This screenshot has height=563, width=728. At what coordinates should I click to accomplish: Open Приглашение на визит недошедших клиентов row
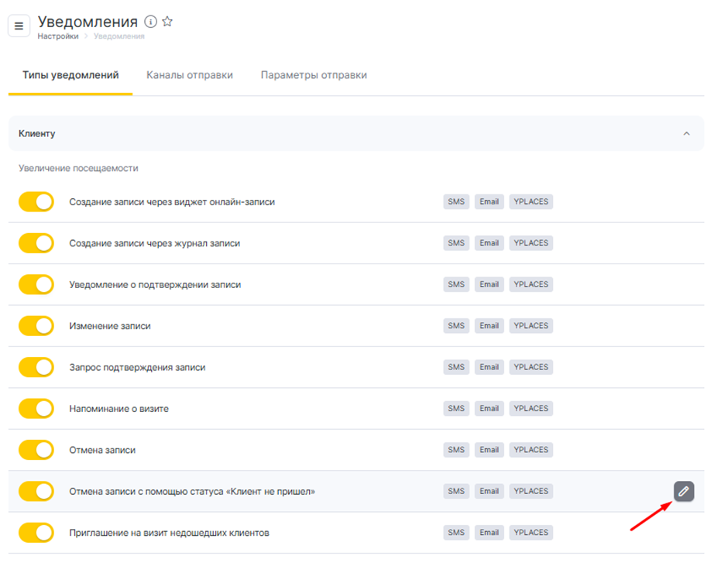point(170,533)
